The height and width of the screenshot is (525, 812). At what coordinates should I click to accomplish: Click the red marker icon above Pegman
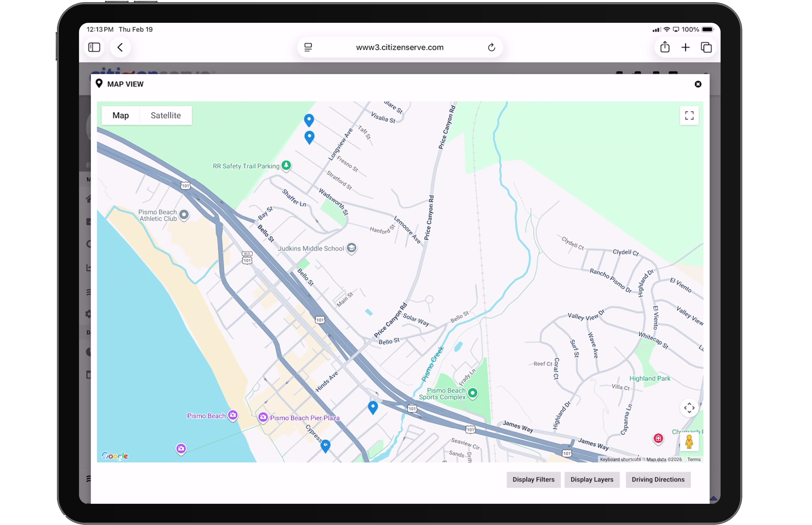coord(658,438)
